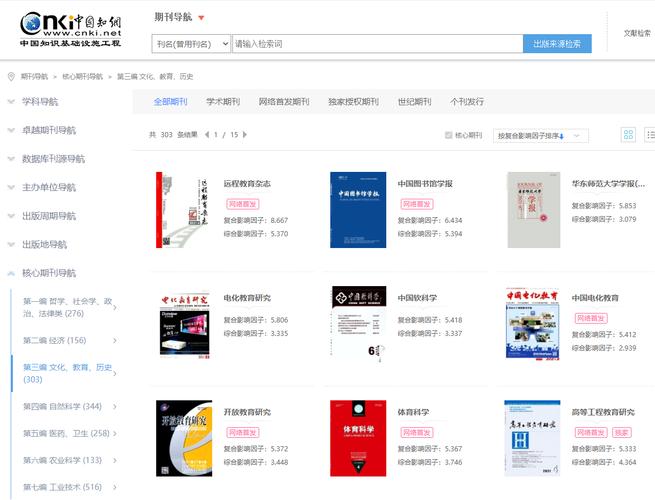Collapse the 核心期刊导航 sidebar section
Image resolution: width=655 pixels, height=500 pixels.
49,273
